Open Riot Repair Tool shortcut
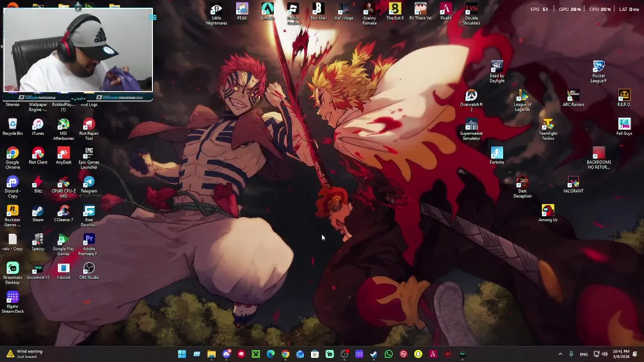Screen dimensions: 644x362 [89, 129]
